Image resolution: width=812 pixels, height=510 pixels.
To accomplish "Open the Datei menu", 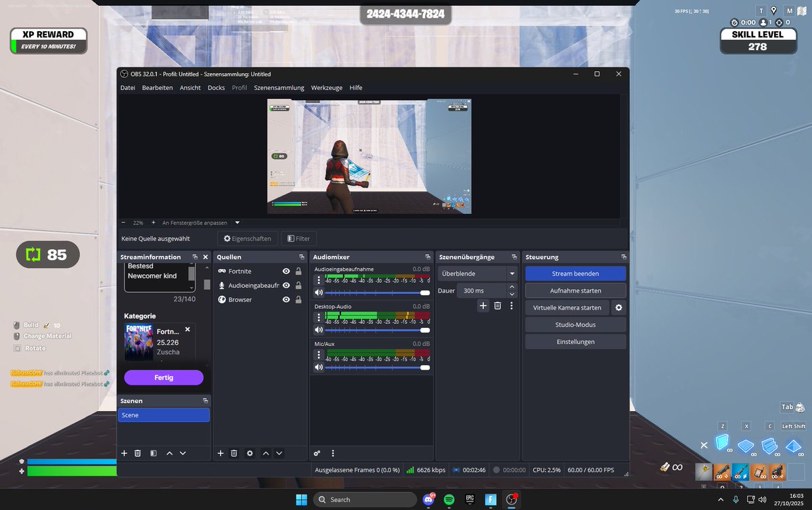I will (x=128, y=87).
